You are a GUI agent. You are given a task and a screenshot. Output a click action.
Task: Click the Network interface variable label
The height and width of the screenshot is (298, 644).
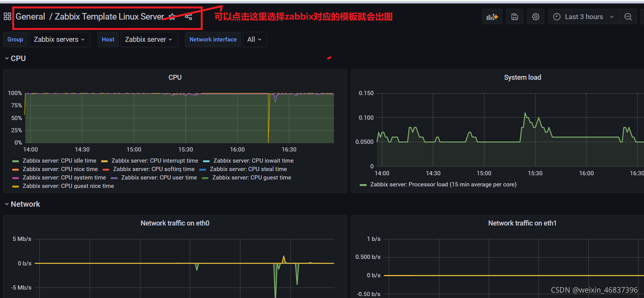click(x=213, y=40)
